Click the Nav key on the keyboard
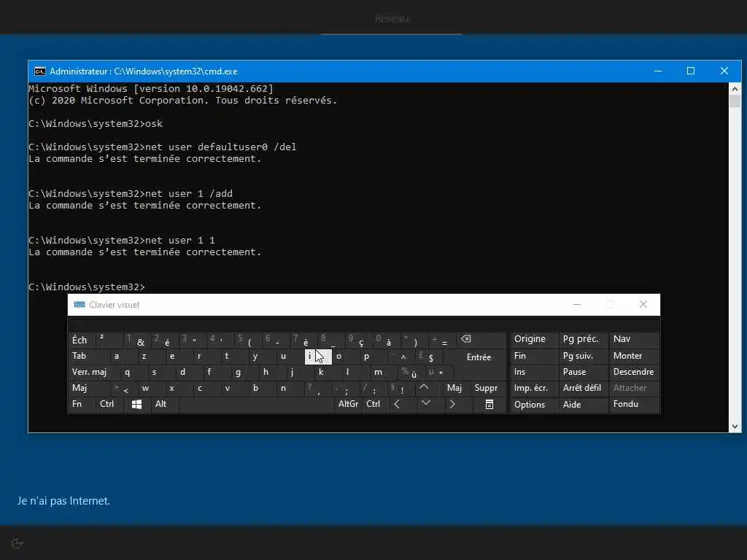This screenshot has height=560, width=747. (635, 340)
